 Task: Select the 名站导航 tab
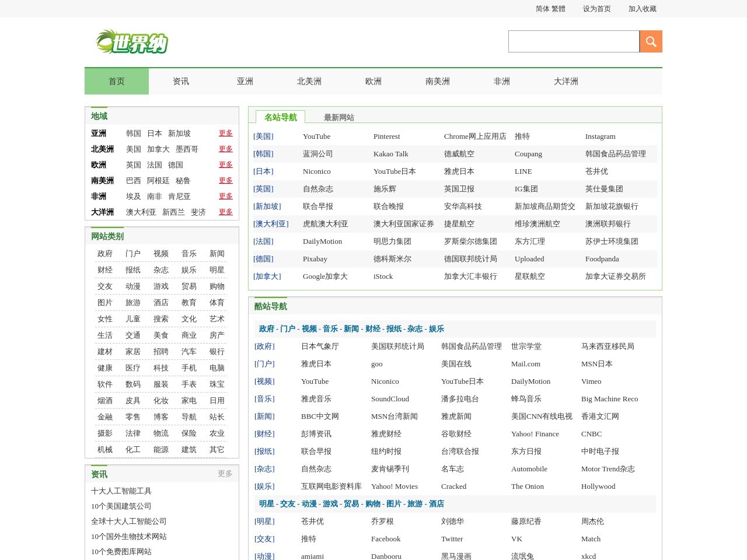281,117
